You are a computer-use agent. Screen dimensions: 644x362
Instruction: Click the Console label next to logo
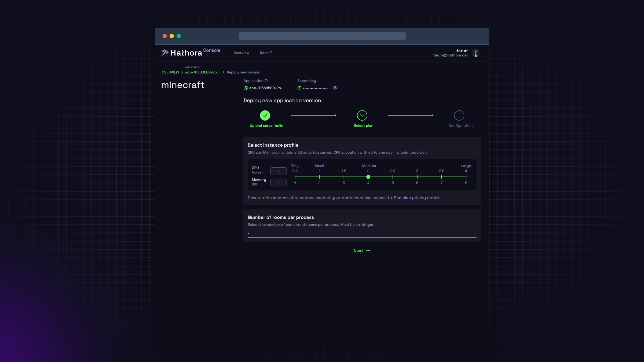coord(212,50)
